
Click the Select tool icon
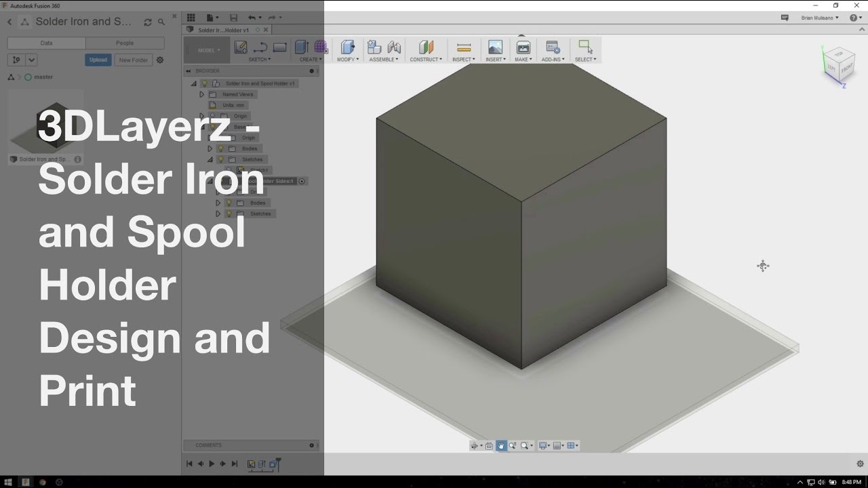pos(585,47)
